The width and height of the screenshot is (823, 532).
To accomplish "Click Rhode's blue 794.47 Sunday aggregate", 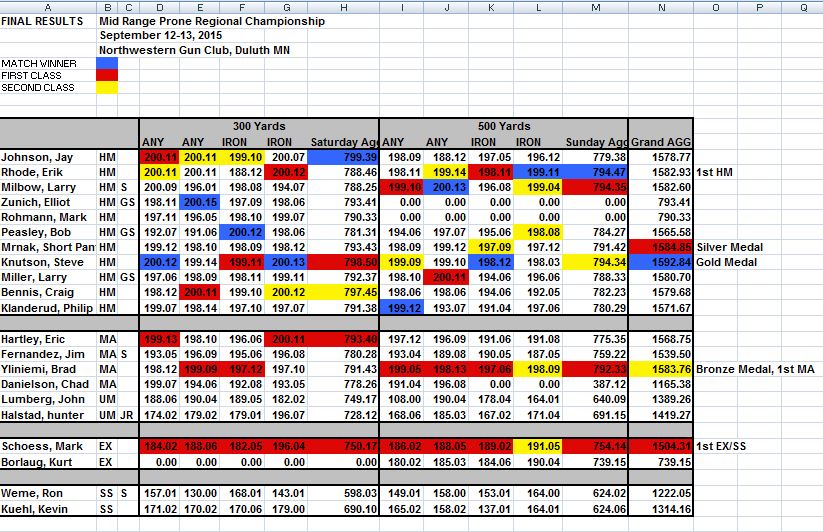I will [595, 172].
